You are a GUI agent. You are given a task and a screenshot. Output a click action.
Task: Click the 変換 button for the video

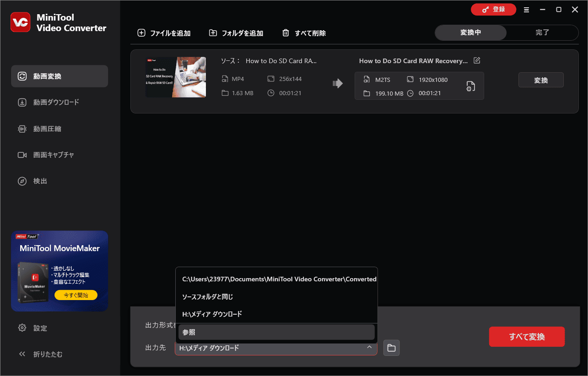[x=541, y=80]
